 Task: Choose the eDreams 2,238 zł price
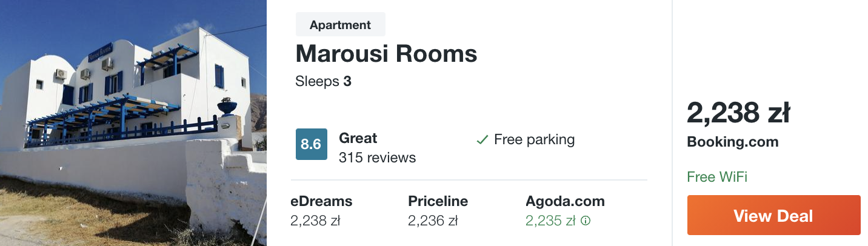click(315, 221)
